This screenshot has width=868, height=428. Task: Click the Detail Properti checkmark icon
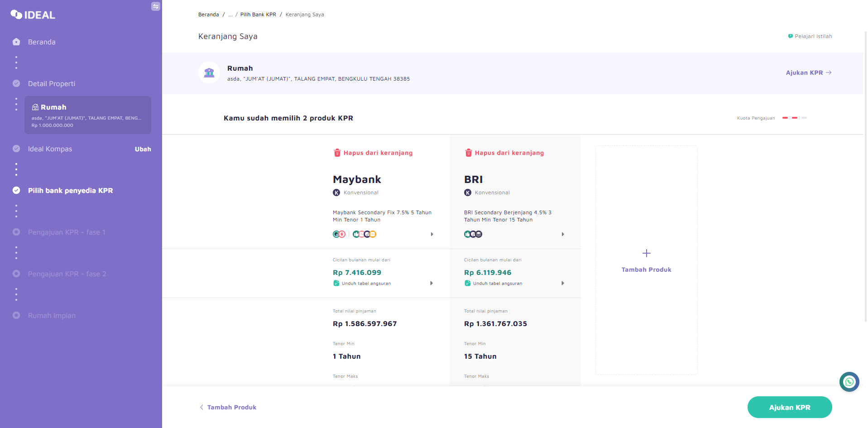[x=16, y=83]
